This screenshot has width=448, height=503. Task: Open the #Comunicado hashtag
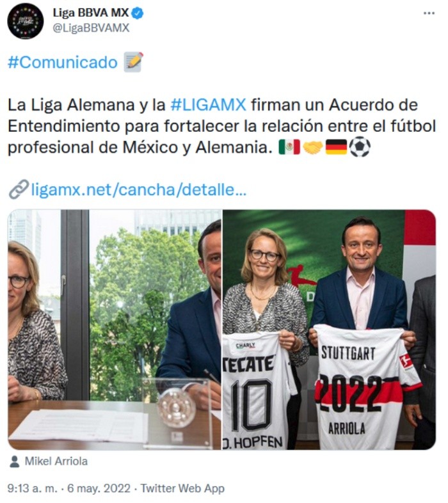point(63,62)
